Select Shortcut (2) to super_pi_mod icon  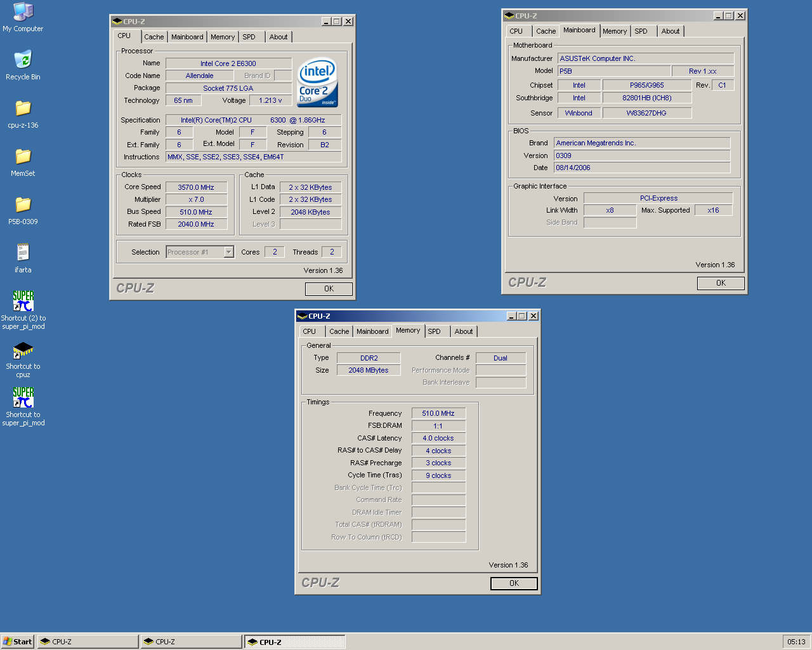(23, 310)
